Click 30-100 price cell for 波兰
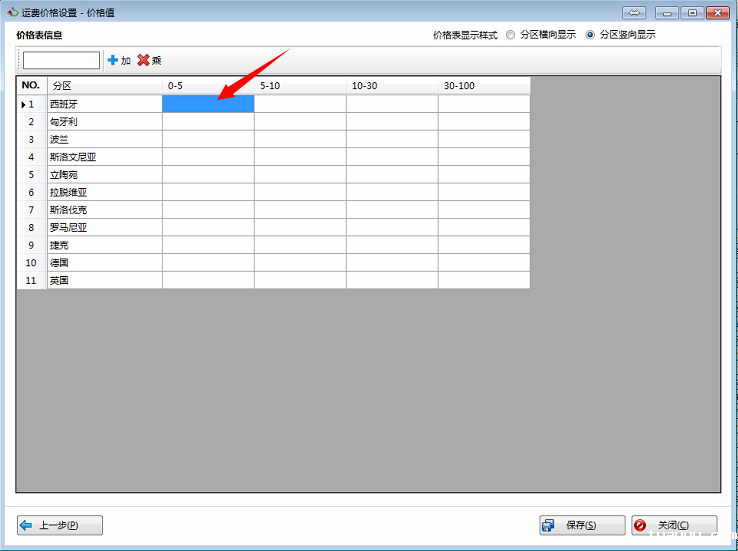The image size is (738, 551). point(484,139)
